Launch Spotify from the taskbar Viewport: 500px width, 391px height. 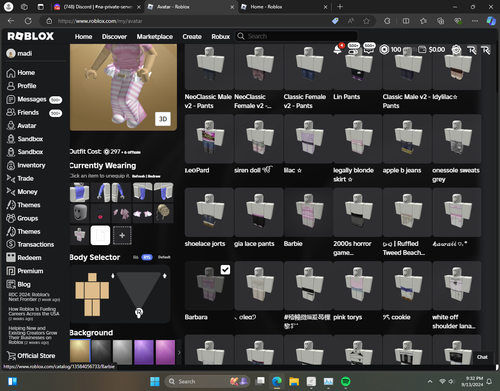click(346, 381)
